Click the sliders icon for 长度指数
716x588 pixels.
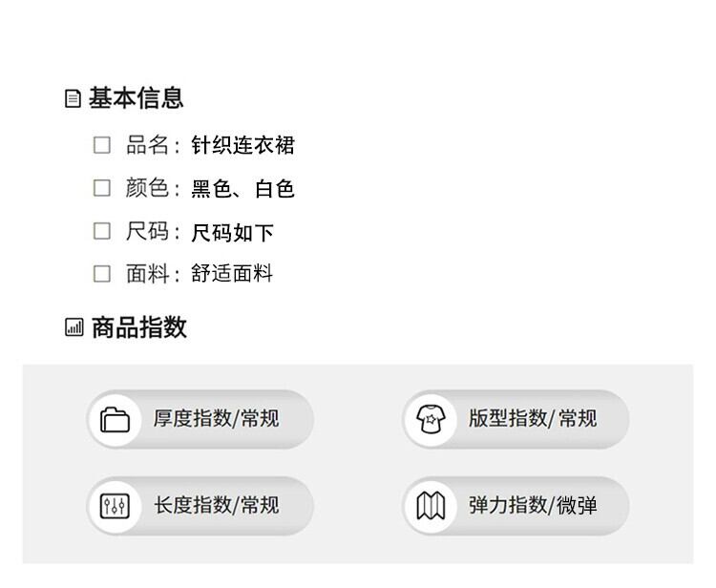pyautogui.click(x=116, y=506)
